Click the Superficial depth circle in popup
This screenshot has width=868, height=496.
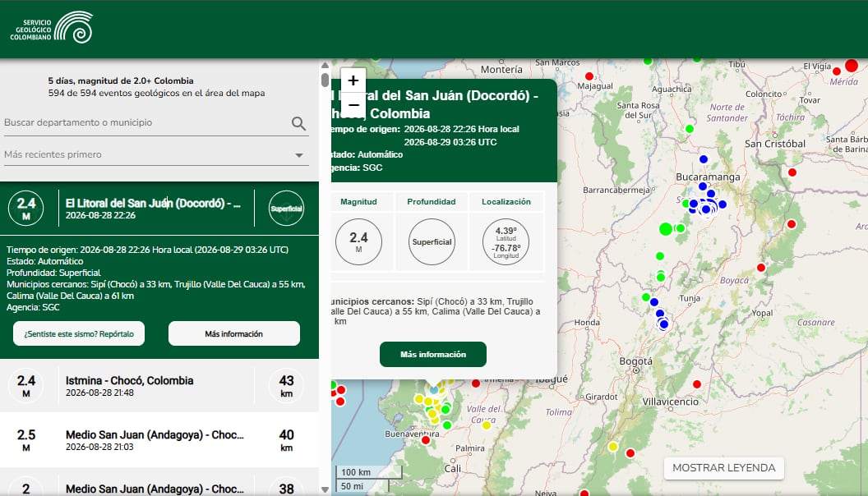(x=432, y=241)
